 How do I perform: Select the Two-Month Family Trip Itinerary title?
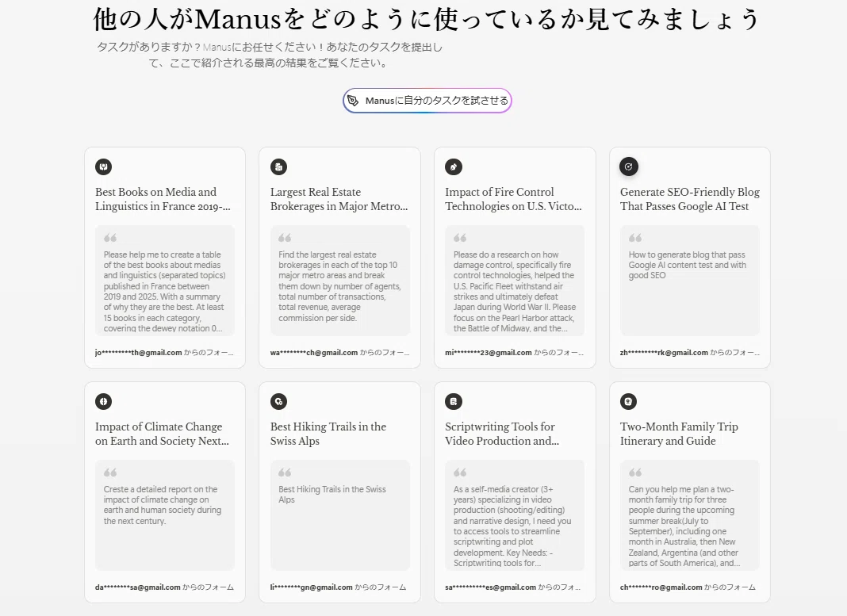679,434
